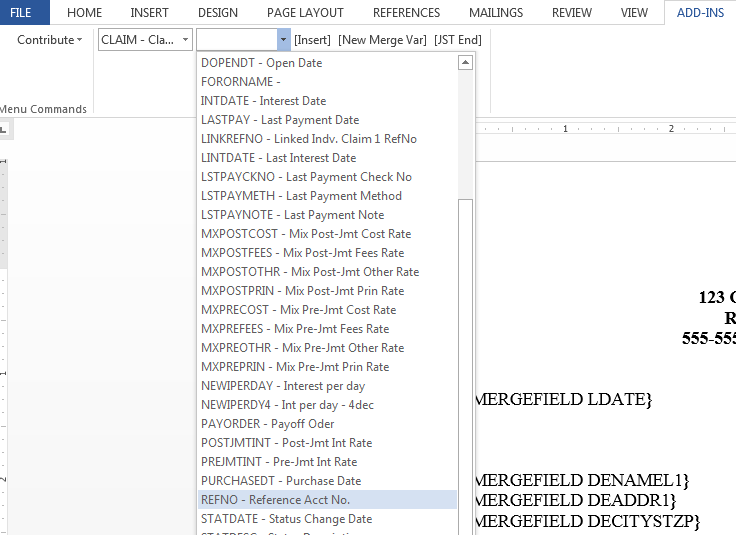Collapse the merge field dropdown arrow
736x535 pixels.
[x=282, y=40]
